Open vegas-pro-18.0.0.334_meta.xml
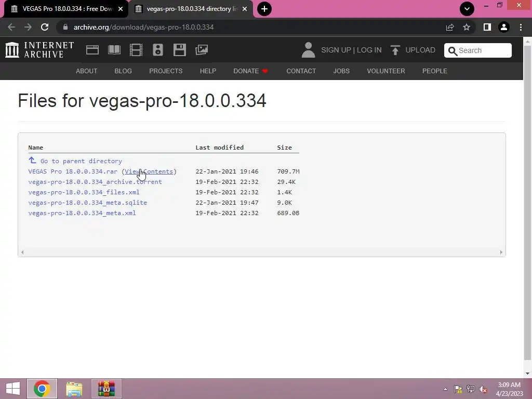Screen dimensions: 532x399 click(x=82, y=213)
